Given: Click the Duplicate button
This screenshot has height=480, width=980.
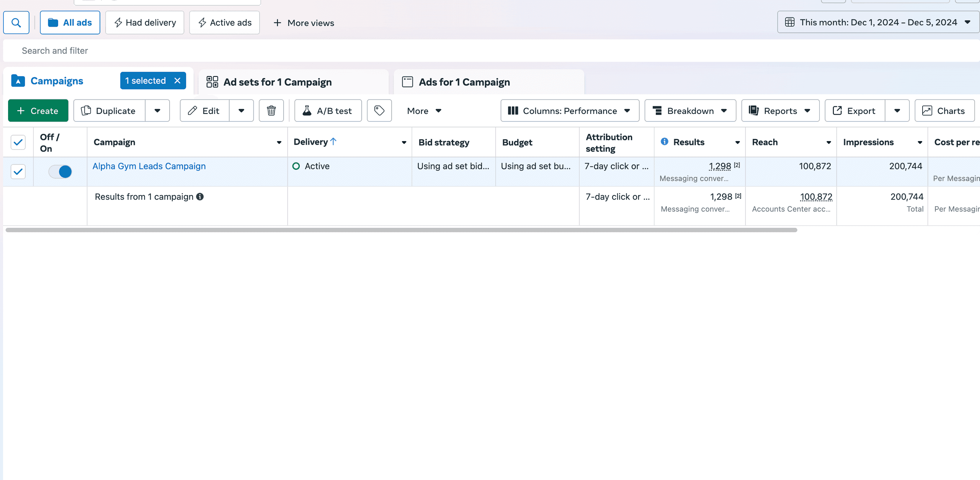Looking at the screenshot, I should (109, 111).
